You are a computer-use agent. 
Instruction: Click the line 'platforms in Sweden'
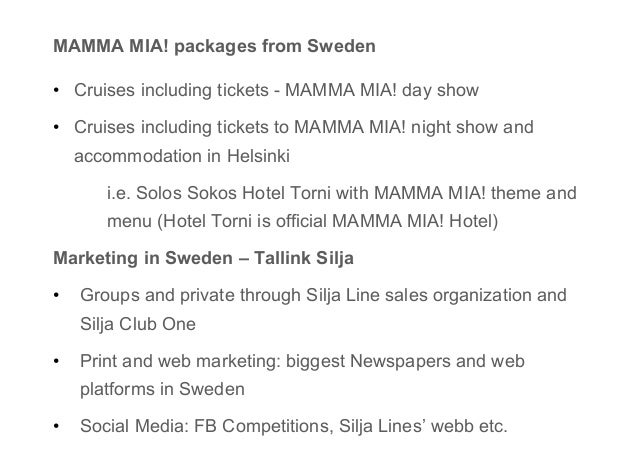[162, 390]
